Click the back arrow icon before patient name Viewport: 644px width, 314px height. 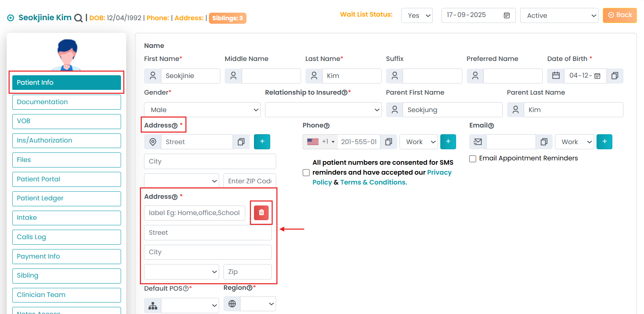click(11, 18)
